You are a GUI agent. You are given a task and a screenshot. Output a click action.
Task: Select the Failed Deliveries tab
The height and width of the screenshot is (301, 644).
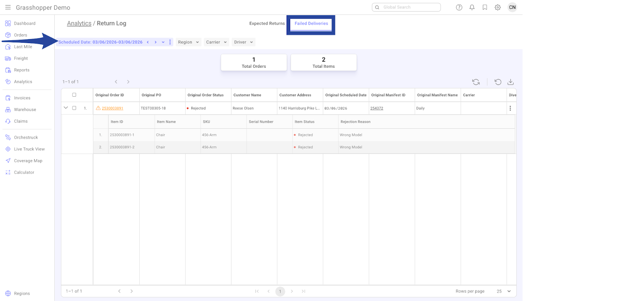(311, 23)
